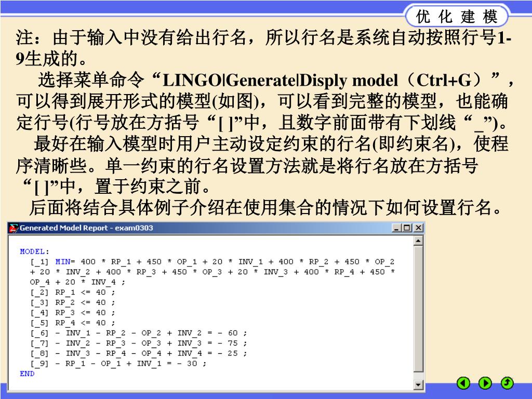Viewport: 532px width, 399px height.
Task: Click row '[_8]' ending with '- 25'
Action: click(138, 353)
